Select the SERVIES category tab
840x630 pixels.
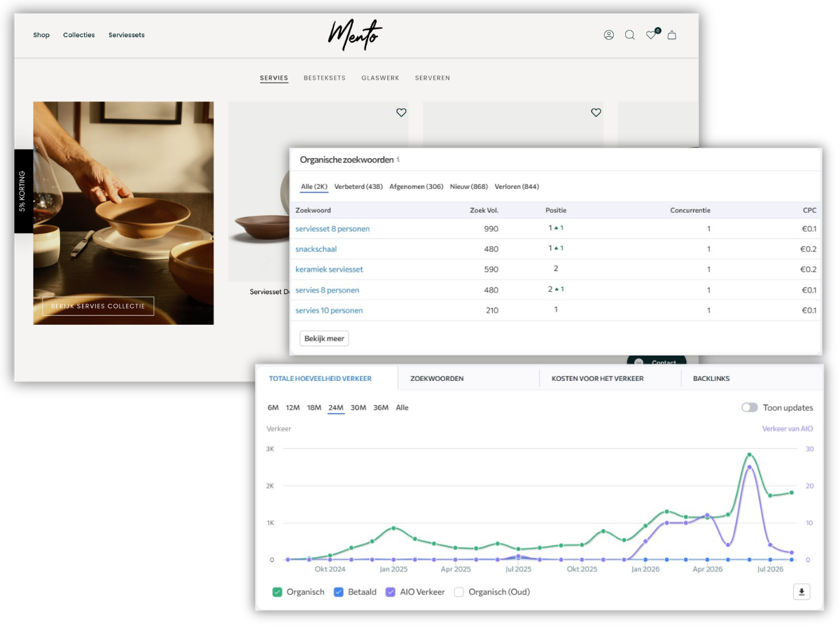click(x=274, y=78)
